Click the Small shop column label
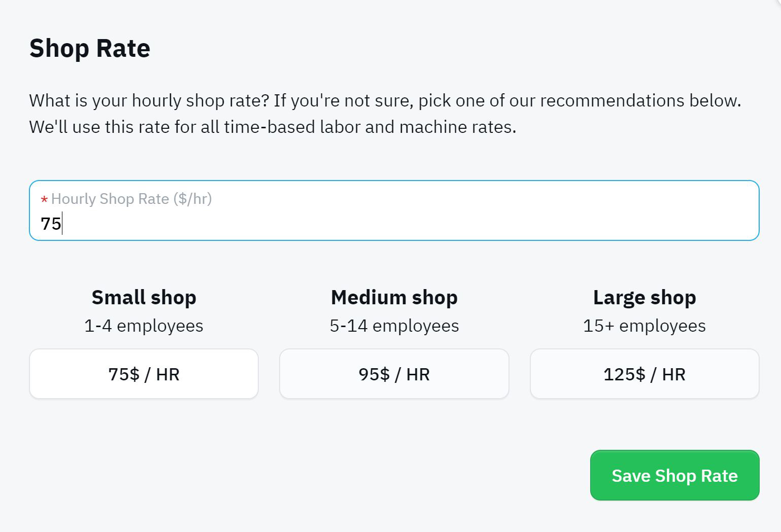Screen dimensions: 781x532 pyautogui.click(x=144, y=297)
